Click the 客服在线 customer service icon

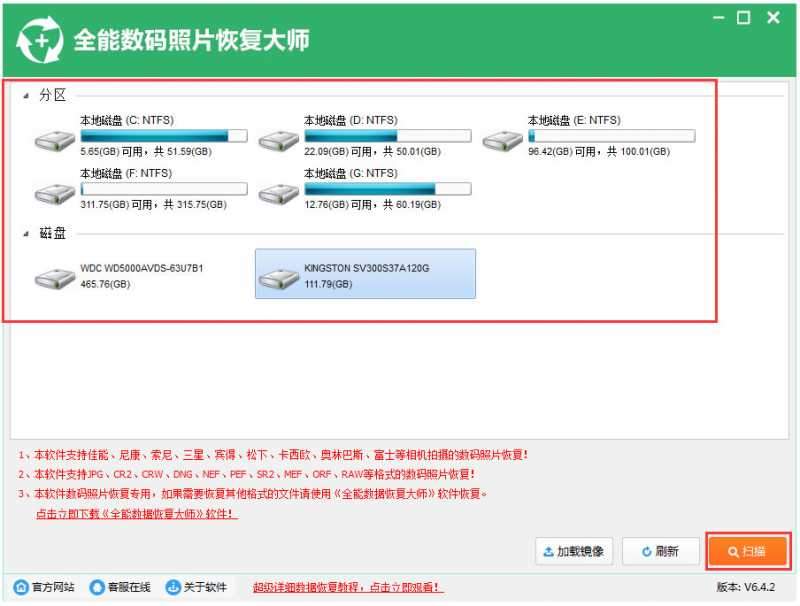point(96,589)
